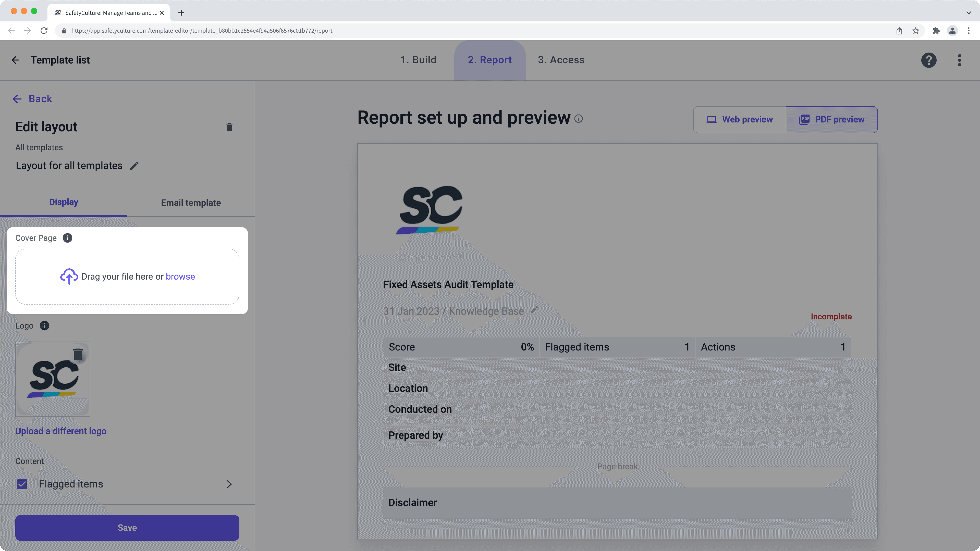
Task: Bookmark the page with the star icon
Action: coord(916,31)
